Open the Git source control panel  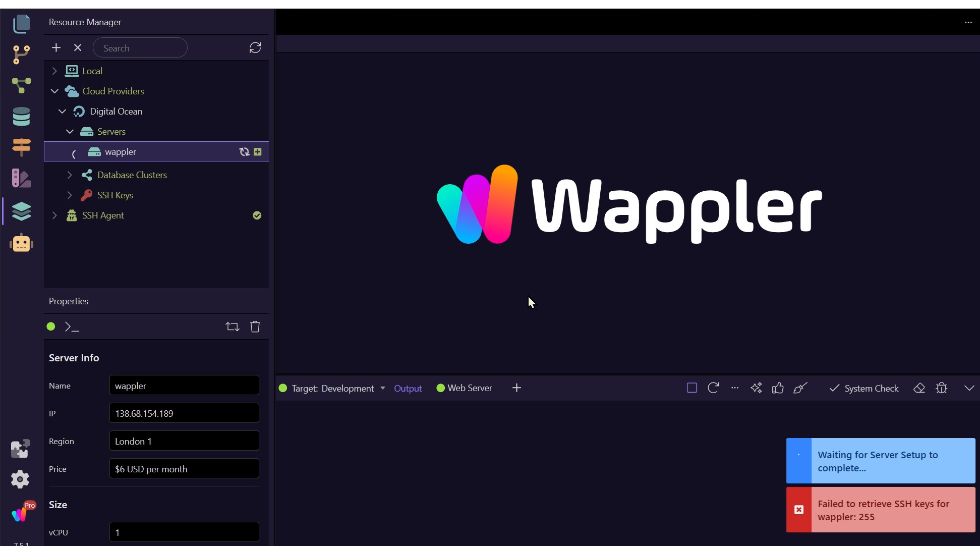(x=21, y=54)
